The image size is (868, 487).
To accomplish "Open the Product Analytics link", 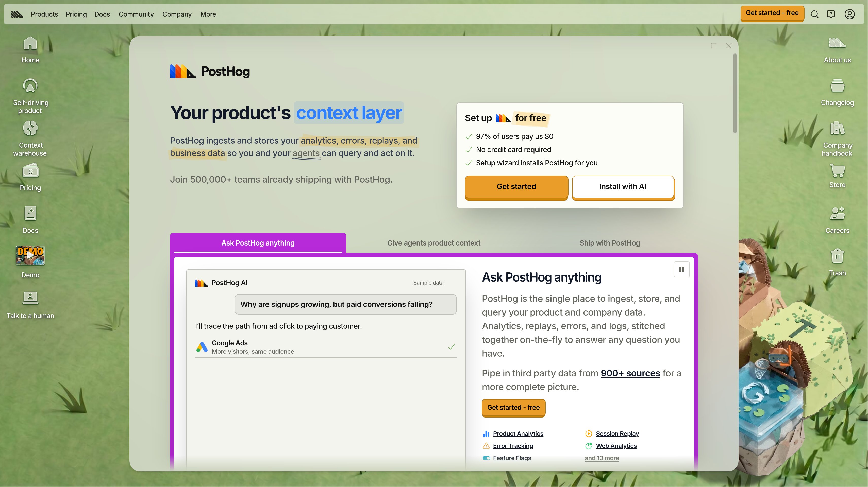I will click(518, 434).
